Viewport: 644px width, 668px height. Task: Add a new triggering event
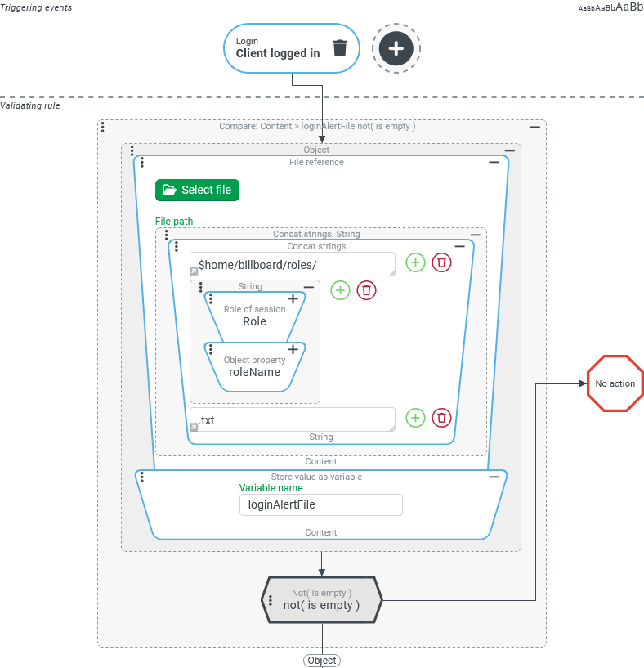click(x=396, y=48)
